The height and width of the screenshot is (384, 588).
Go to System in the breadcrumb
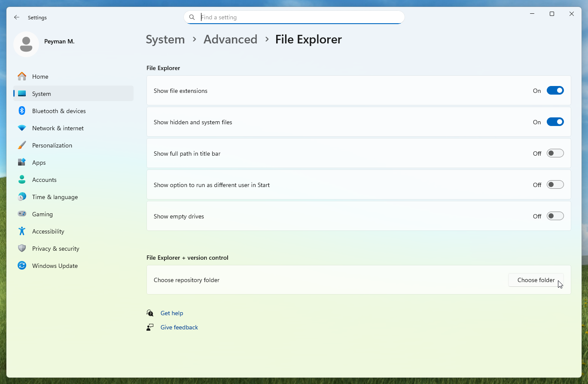coord(165,40)
